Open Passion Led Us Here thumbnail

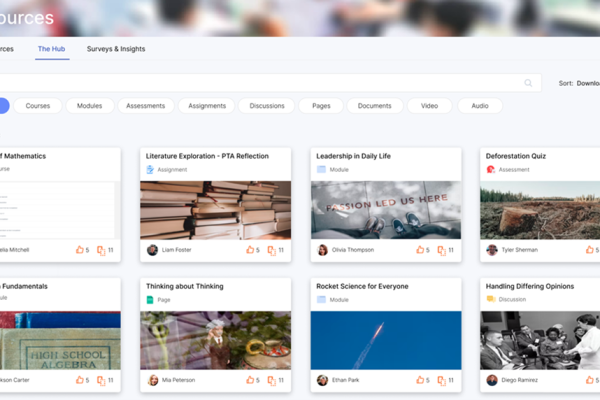pyautogui.click(x=386, y=210)
